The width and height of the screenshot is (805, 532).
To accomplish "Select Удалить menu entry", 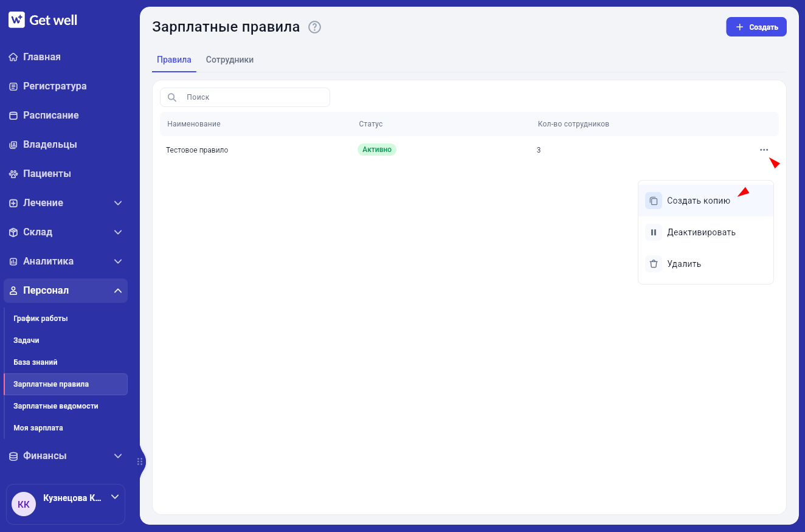I will pyautogui.click(x=706, y=264).
